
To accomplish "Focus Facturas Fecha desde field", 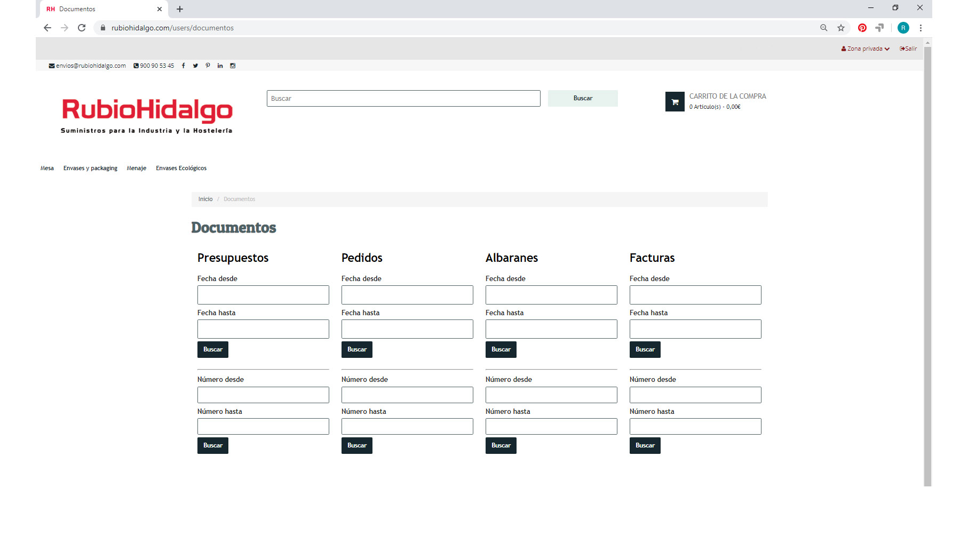I will pyautogui.click(x=695, y=295).
